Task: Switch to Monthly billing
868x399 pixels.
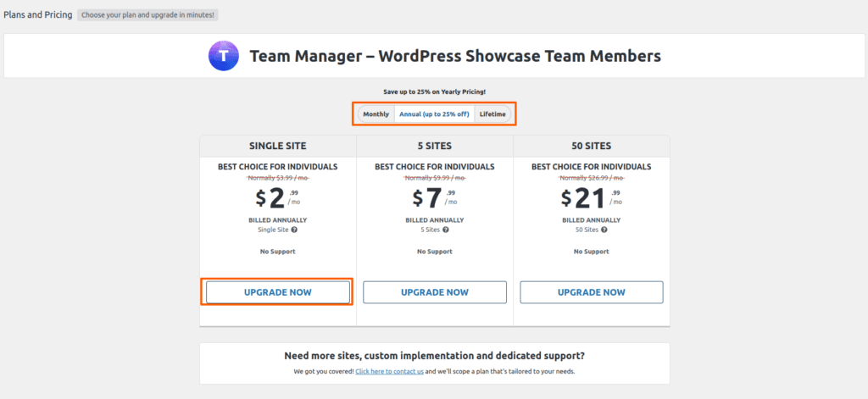Action: [376, 114]
